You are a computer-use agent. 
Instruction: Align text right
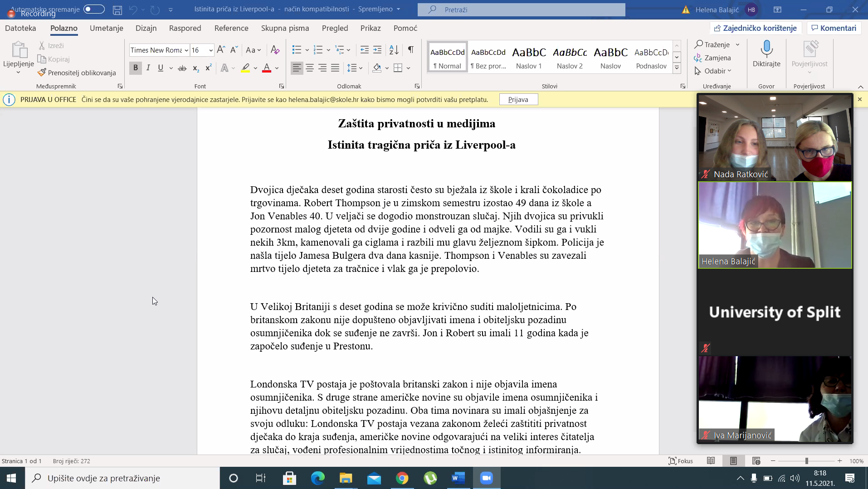coord(322,68)
